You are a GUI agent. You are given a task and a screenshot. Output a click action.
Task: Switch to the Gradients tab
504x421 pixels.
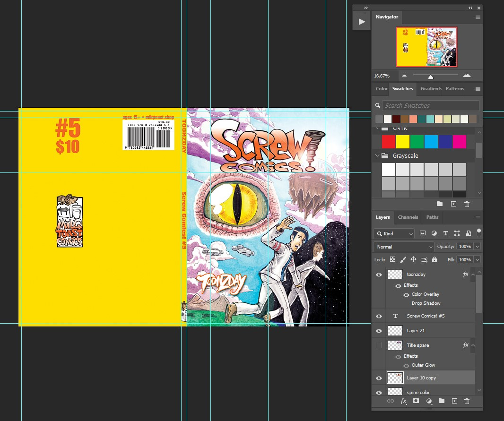pos(431,89)
